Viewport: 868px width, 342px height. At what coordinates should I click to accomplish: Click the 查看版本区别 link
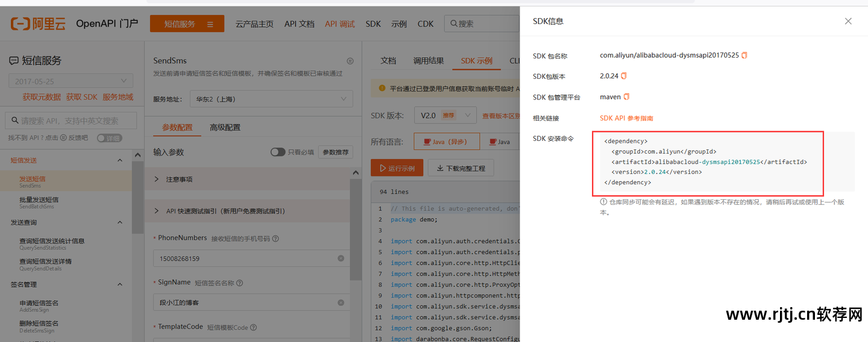501,116
